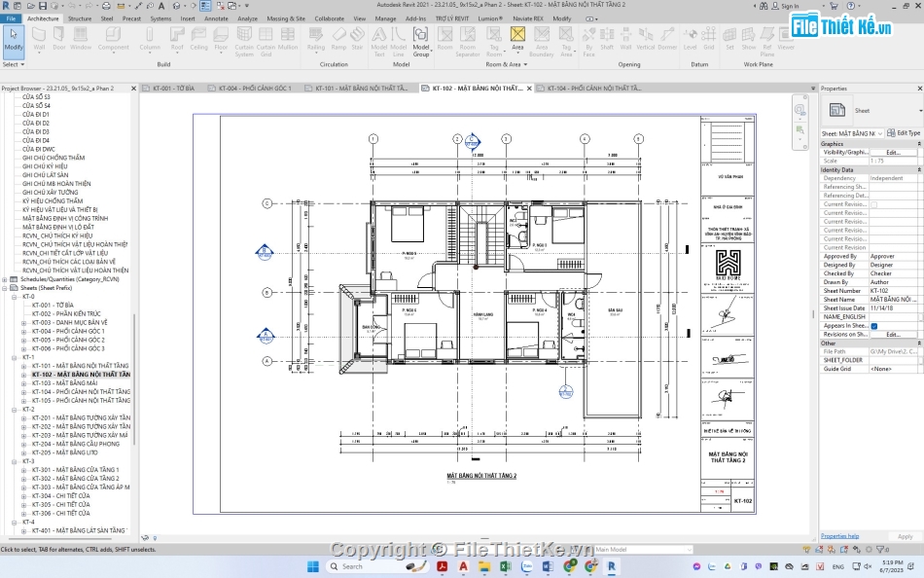Collapse the KT-3 sheet group
The width and height of the screenshot is (924, 578).
[15, 461]
